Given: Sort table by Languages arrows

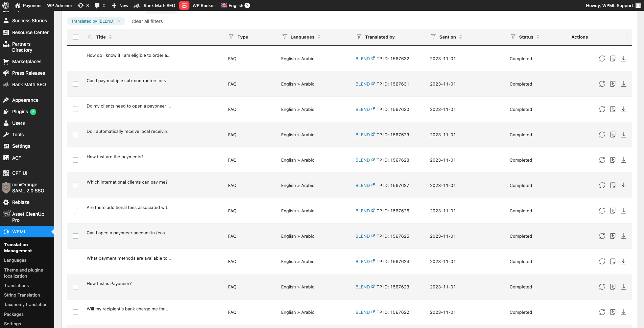Looking at the screenshot, I should (x=319, y=37).
